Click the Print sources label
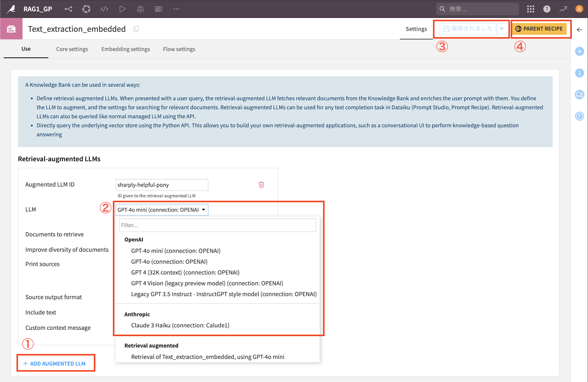Viewport: 588px width, 382px height. (x=43, y=264)
